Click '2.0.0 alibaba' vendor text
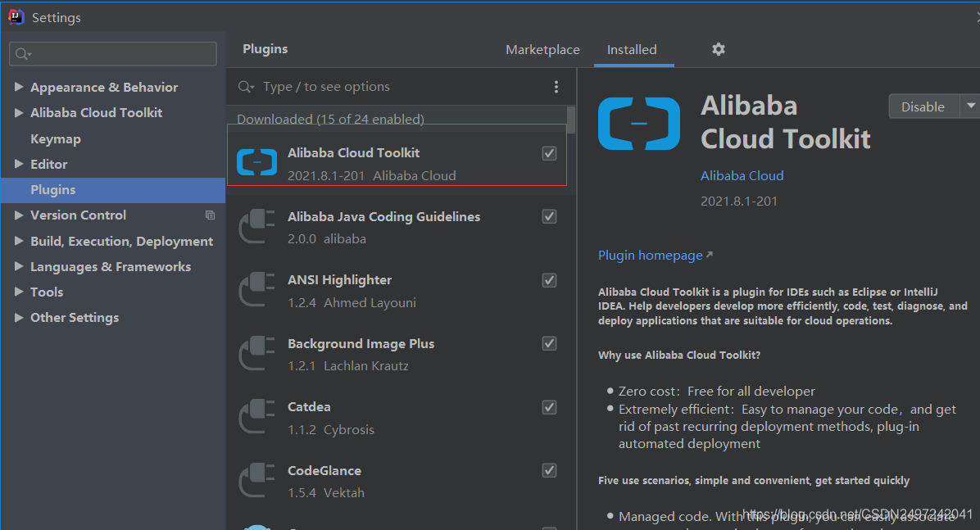Screen dimensions: 980x530 [x=327, y=238]
